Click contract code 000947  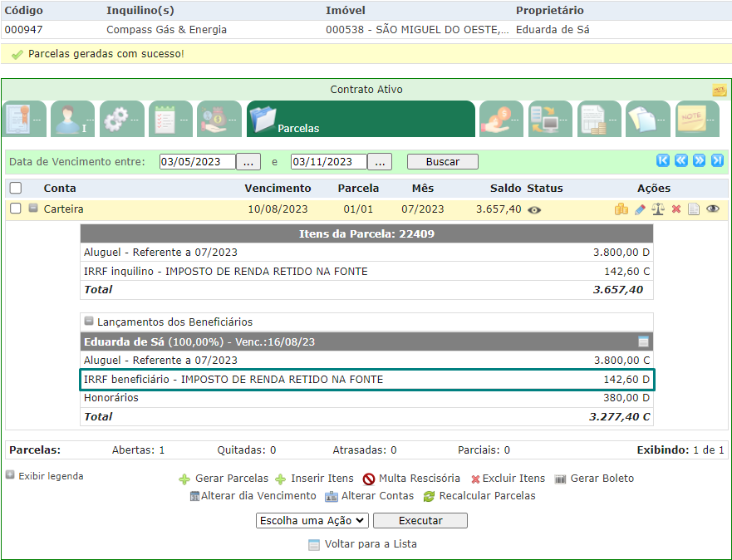[x=24, y=29]
